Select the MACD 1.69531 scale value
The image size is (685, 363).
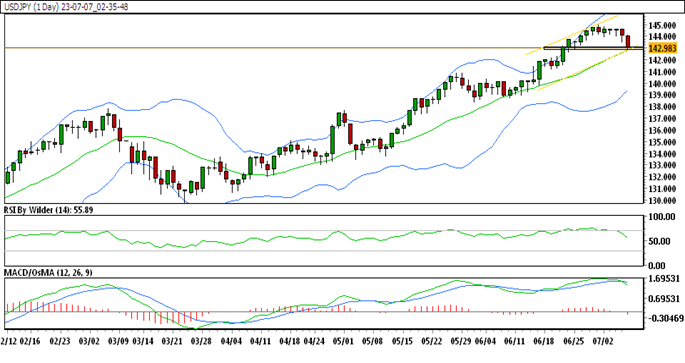664,279
